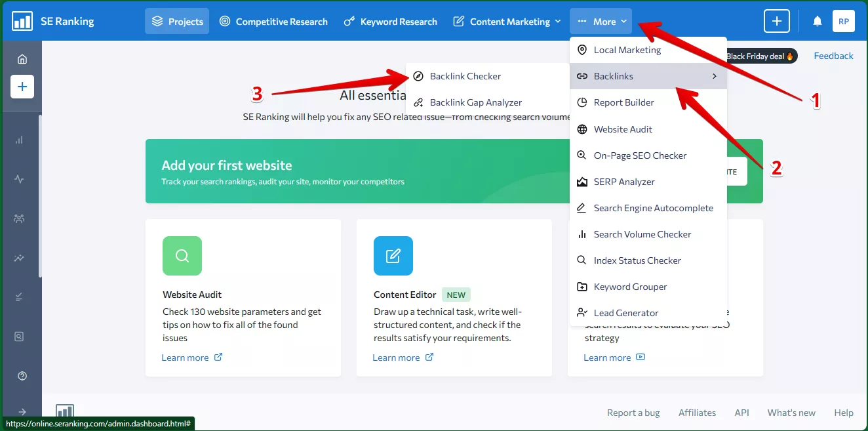Open Learn more under Website Audit
This screenshot has width=868, height=431.
point(192,358)
